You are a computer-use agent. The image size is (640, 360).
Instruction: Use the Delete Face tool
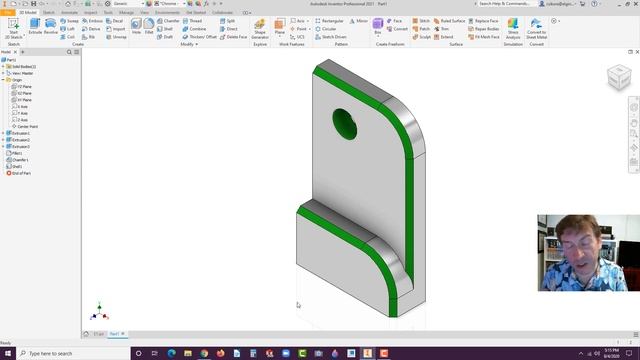click(x=233, y=37)
